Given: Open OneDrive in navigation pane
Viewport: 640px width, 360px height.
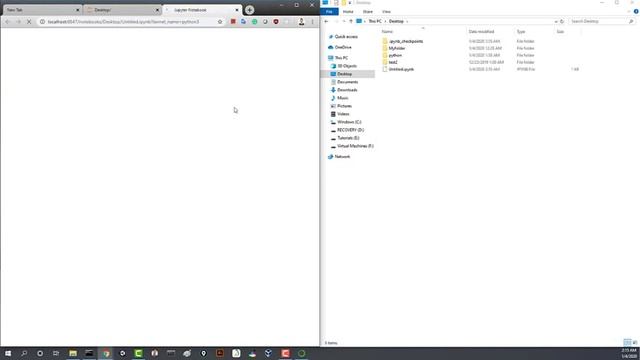Looking at the screenshot, I should click(x=343, y=47).
